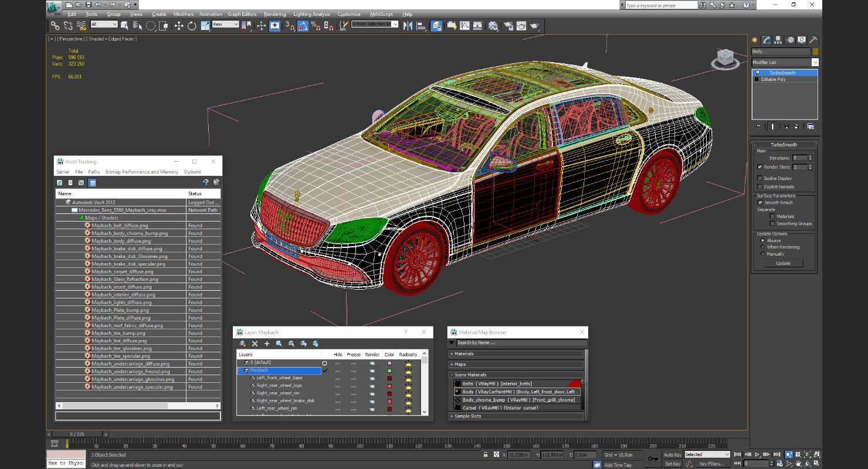
Task: Enable the Smoothing Groups checkbox
Action: [772, 223]
